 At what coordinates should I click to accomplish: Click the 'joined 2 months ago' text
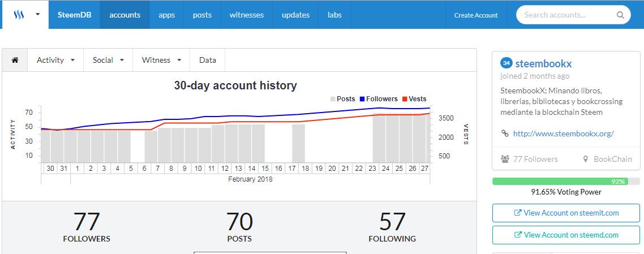[535, 76]
